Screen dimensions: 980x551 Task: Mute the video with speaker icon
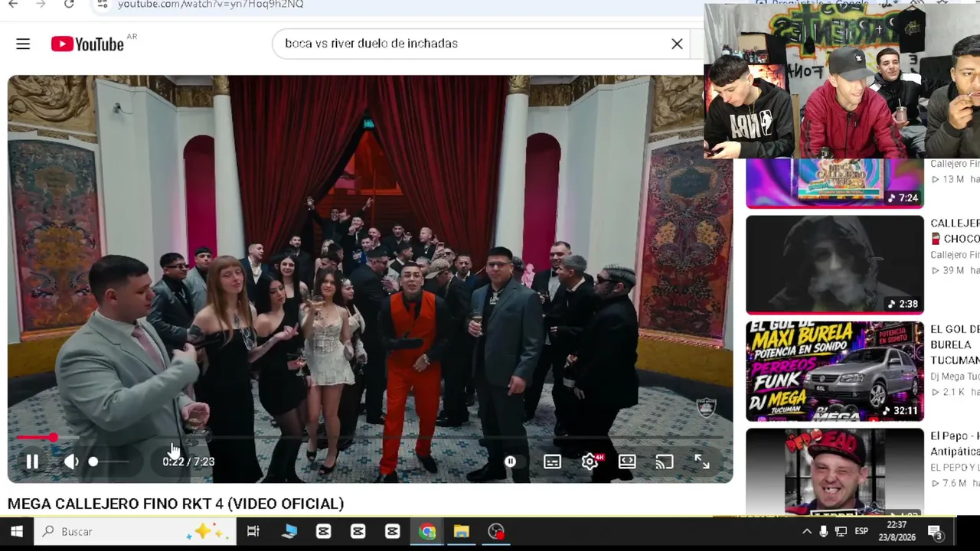[71, 461]
